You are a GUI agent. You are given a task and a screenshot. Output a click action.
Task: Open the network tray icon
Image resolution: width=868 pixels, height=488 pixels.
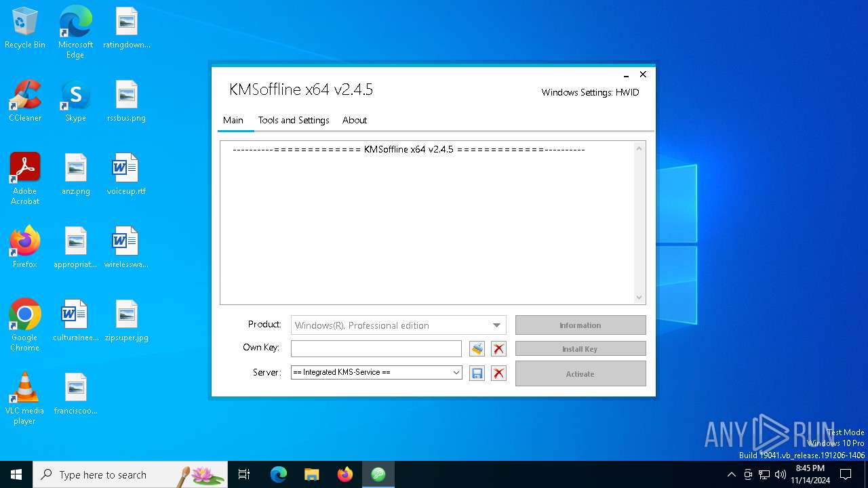point(764,474)
